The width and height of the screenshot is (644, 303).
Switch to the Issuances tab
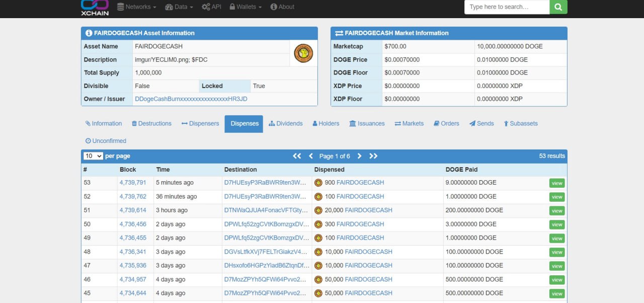367,124
